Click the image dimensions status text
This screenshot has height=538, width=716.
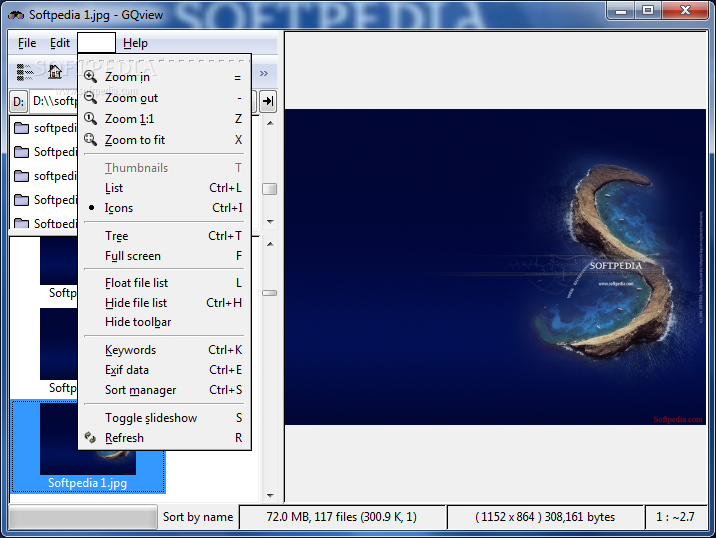click(545, 517)
